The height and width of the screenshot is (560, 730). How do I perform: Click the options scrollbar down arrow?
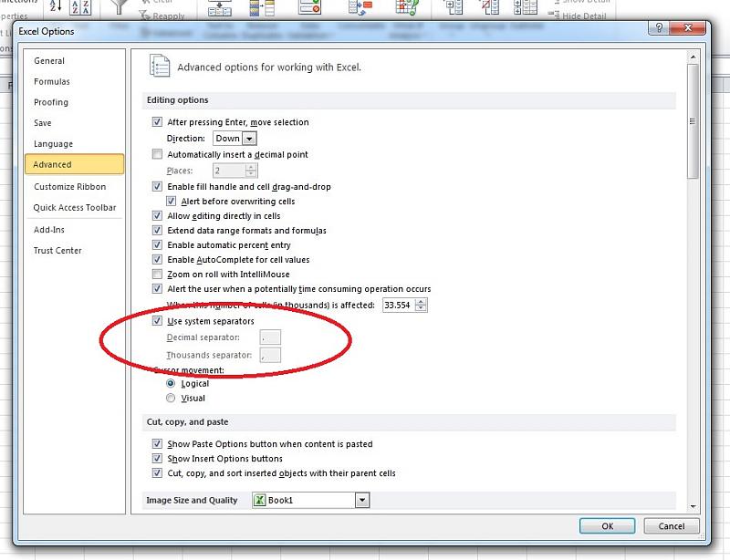point(693,506)
